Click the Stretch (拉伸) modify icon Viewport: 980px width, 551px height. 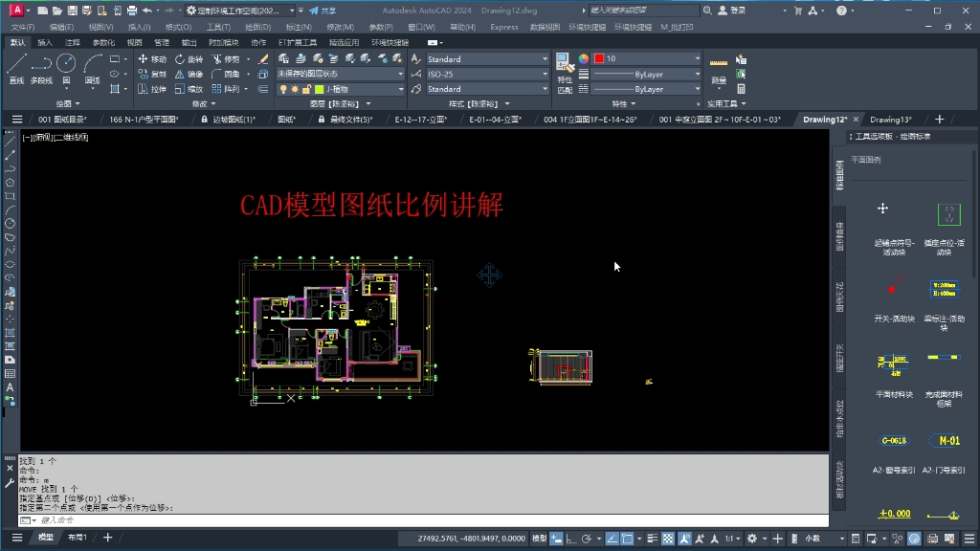click(x=157, y=88)
